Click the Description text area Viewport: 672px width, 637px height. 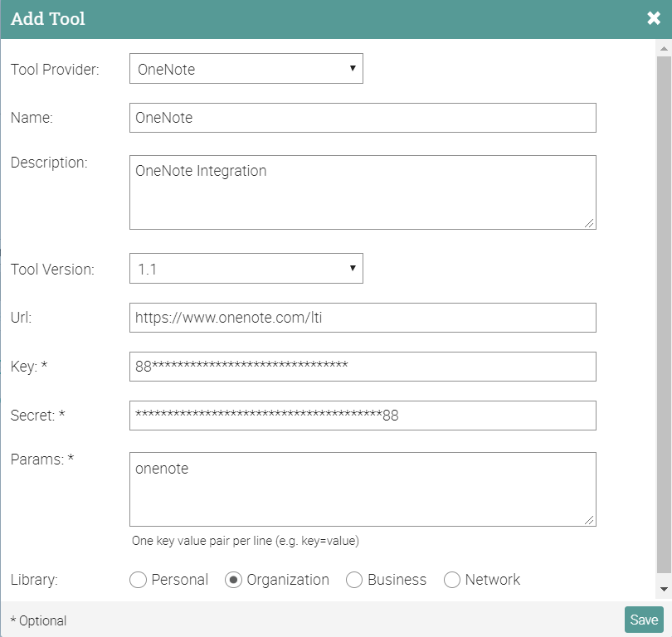[363, 192]
